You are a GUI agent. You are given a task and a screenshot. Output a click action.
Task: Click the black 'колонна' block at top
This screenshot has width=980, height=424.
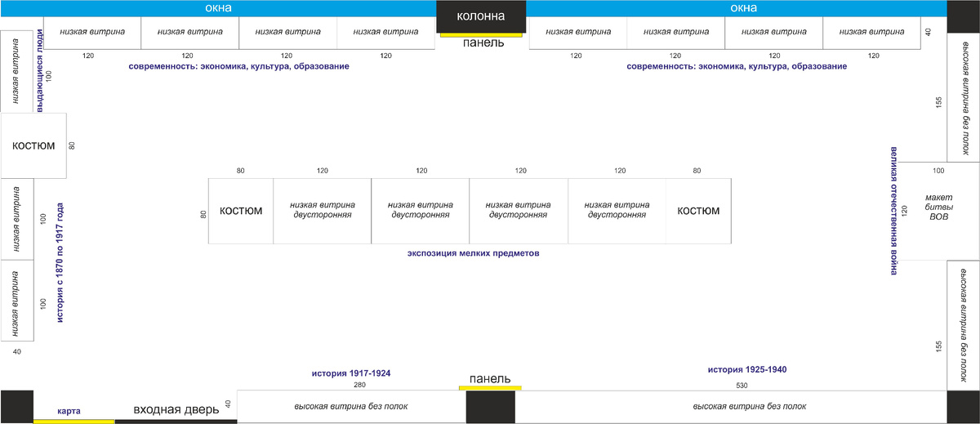click(x=481, y=16)
